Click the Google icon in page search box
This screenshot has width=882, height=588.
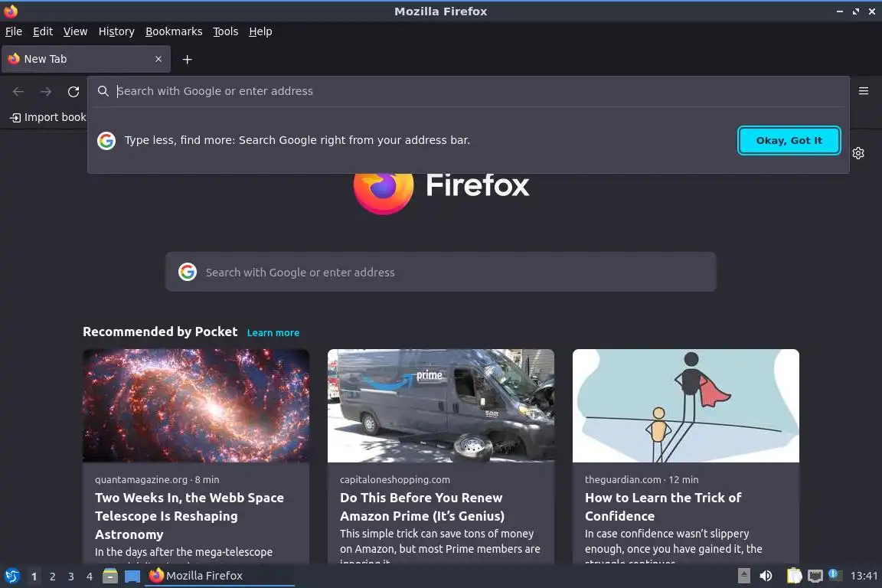click(x=188, y=273)
